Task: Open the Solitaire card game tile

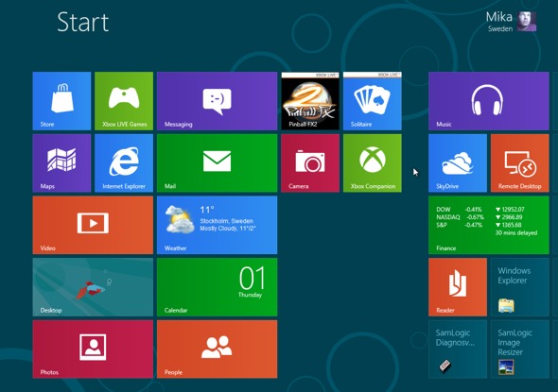Action: [373, 101]
